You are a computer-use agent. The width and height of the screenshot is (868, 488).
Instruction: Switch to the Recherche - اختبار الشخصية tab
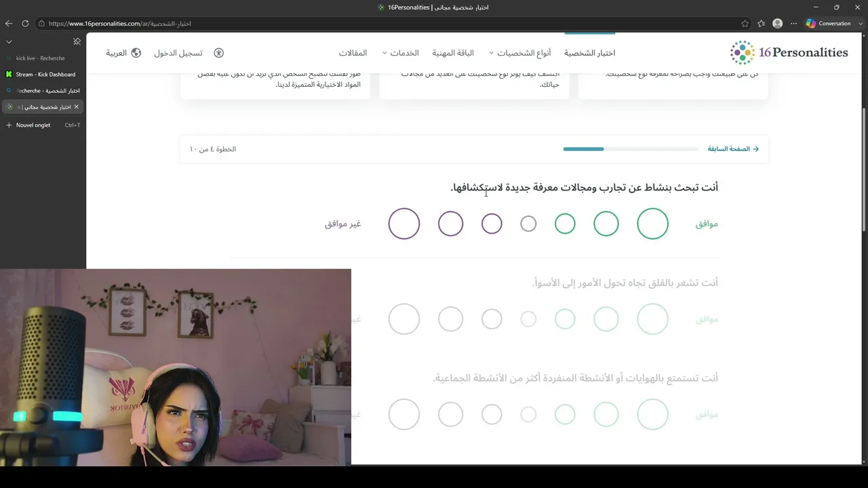click(x=42, y=91)
